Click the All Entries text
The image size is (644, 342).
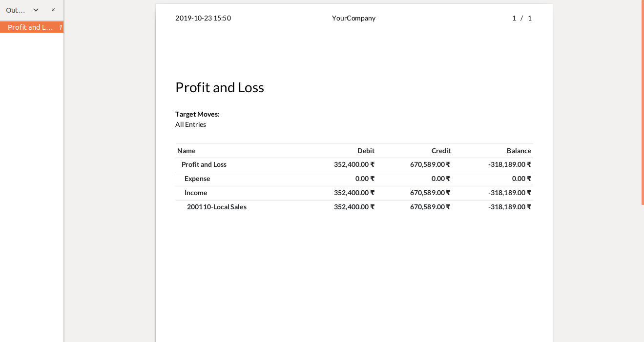point(190,124)
